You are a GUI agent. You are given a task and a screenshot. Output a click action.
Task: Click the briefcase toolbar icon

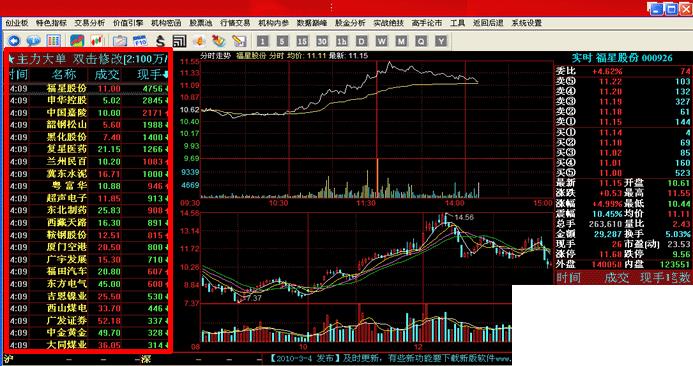click(120, 41)
